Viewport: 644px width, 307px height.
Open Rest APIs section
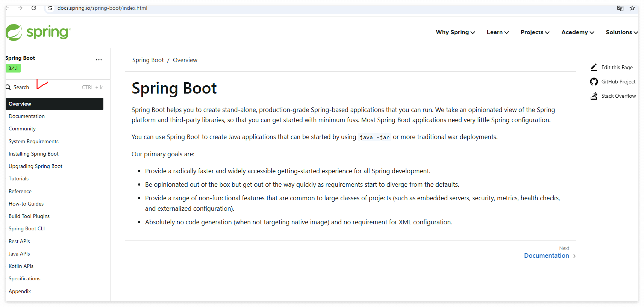19,241
